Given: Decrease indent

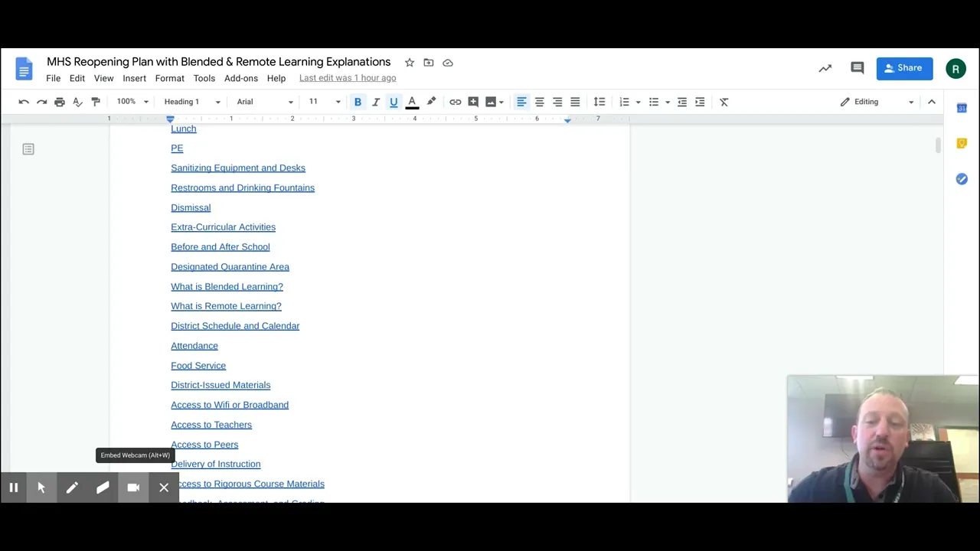Looking at the screenshot, I should (x=682, y=102).
